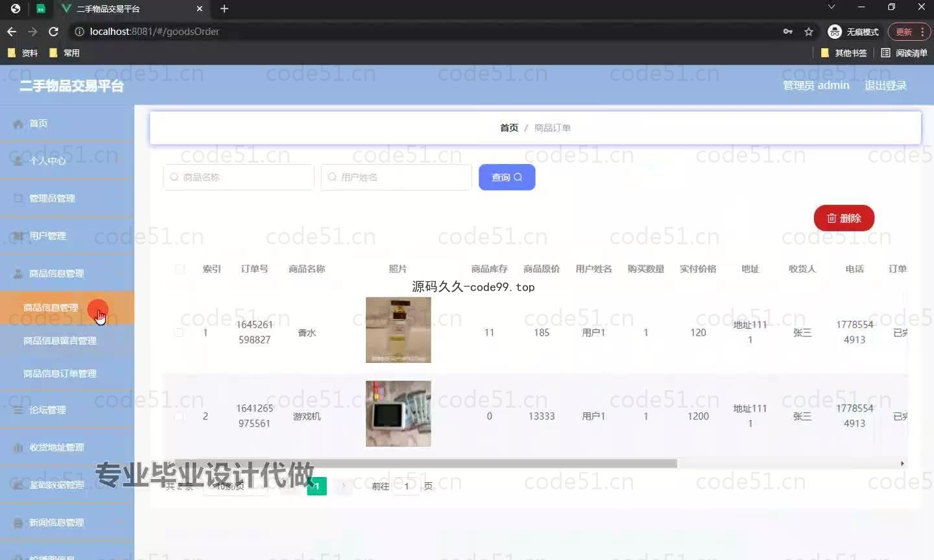The image size is (934, 560).
Task: Click the 1200 paid price cell
Action: coord(698,416)
